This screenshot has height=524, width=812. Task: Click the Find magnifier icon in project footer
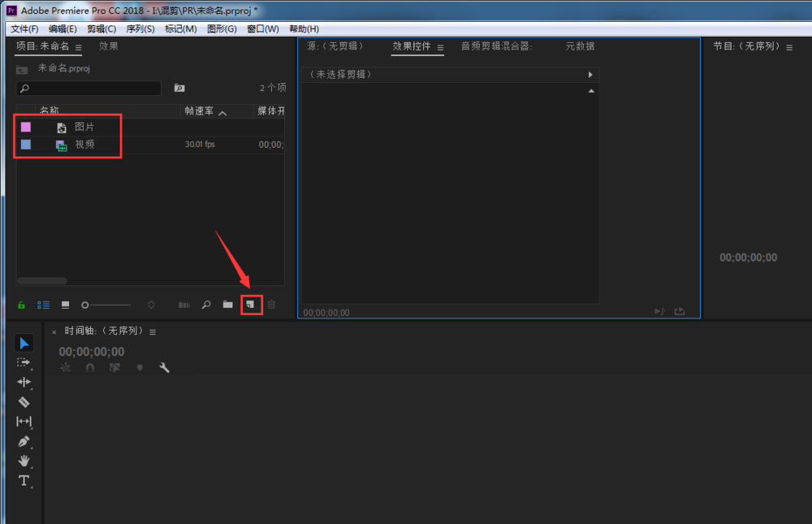206,305
